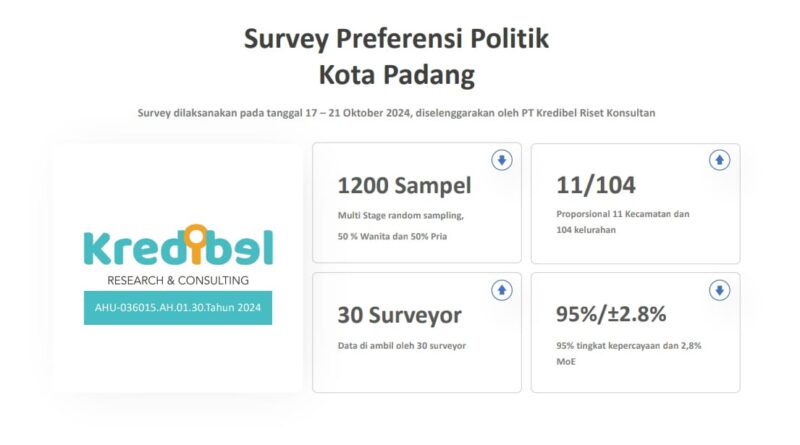Select the "95%/±2.8%" heading
This screenshot has height=445, width=800.
click(x=610, y=316)
